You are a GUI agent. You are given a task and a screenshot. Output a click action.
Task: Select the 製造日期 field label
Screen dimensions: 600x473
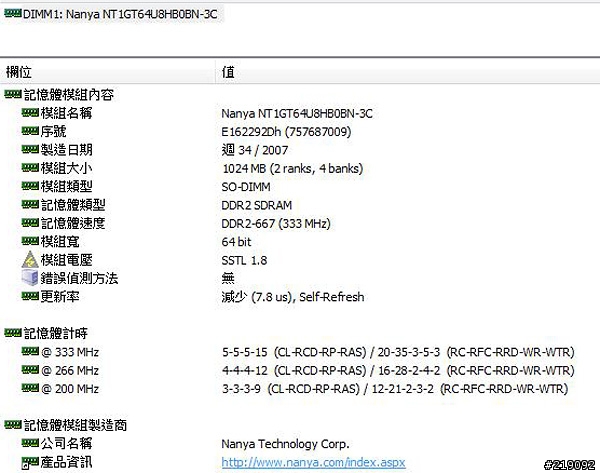click(x=66, y=150)
